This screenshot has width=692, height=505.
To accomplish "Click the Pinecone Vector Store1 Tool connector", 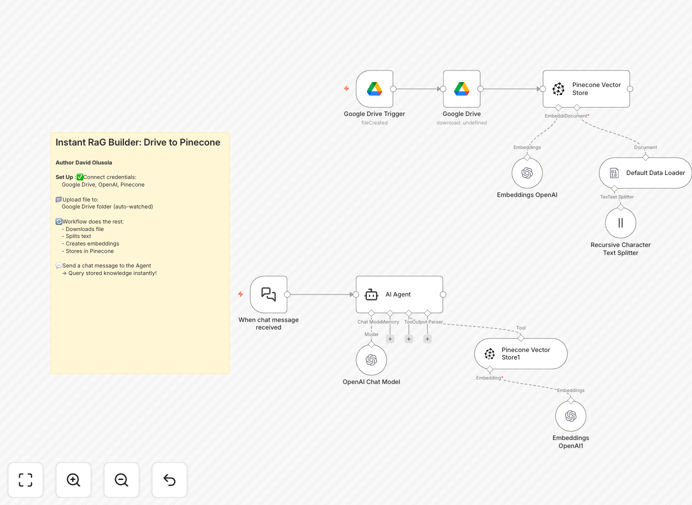I will click(521, 338).
